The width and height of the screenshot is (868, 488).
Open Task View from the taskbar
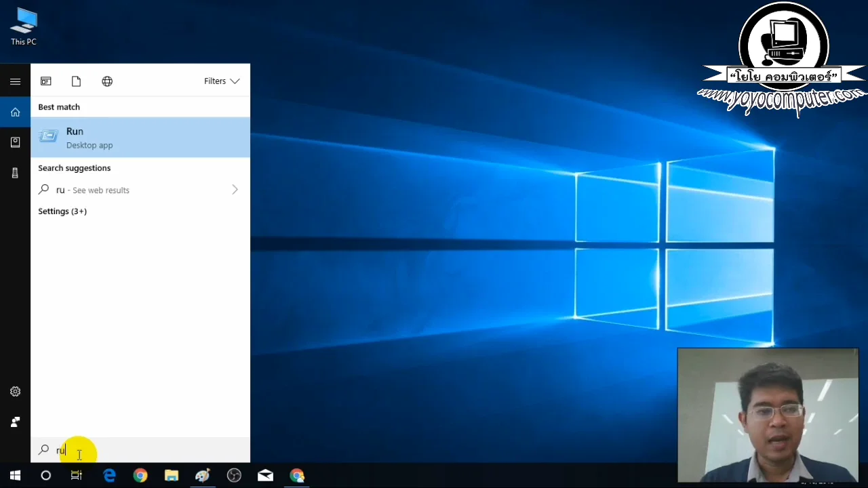click(76, 475)
